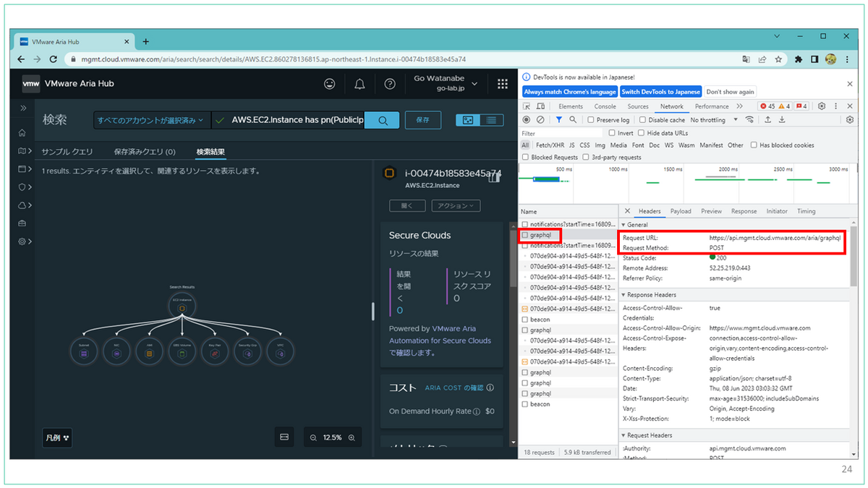Check the Invert filter option

[612, 133]
